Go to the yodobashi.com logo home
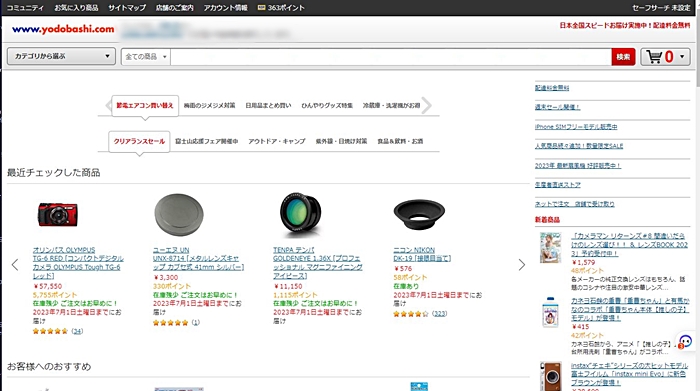This screenshot has height=391, width=700. pyautogui.click(x=63, y=29)
